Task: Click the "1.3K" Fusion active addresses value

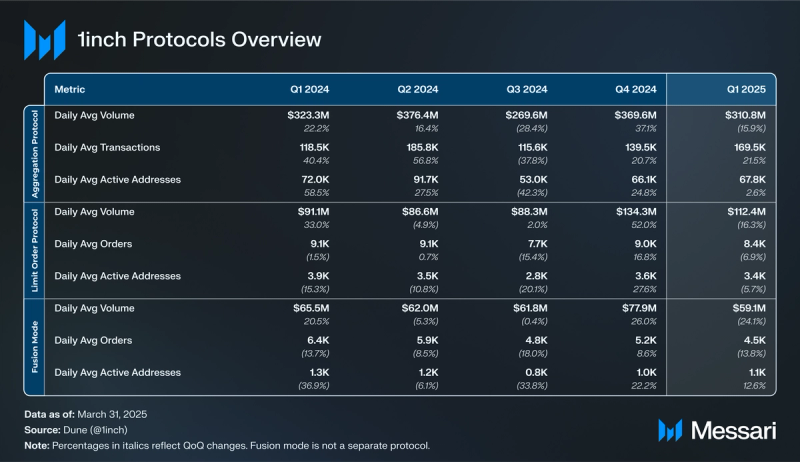Action: click(319, 372)
